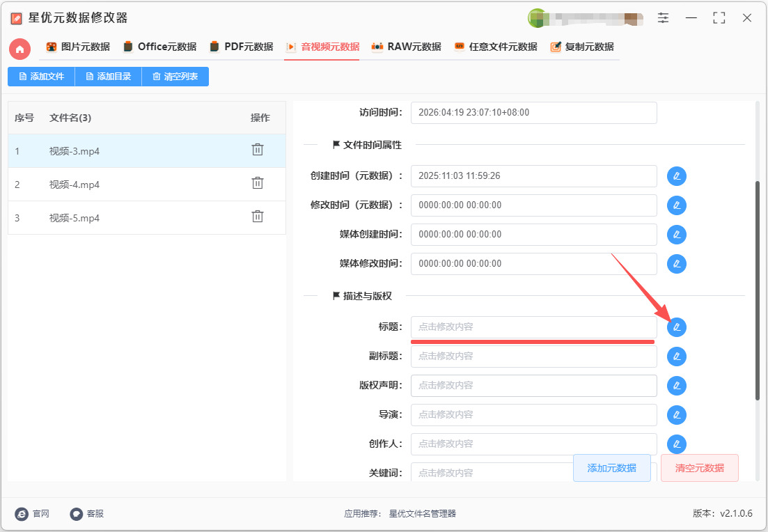This screenshot has width=768, height=532.
Task: Click the 副标题 input field
Action: (534, 356)
